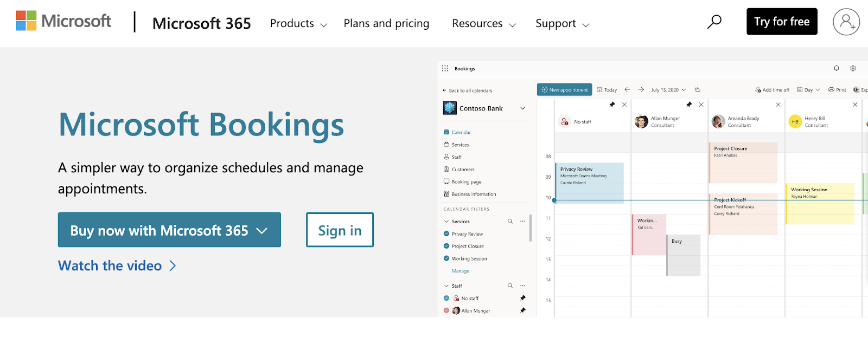
Task: Select Booking page in sidebar
Action: coord(462,182)
